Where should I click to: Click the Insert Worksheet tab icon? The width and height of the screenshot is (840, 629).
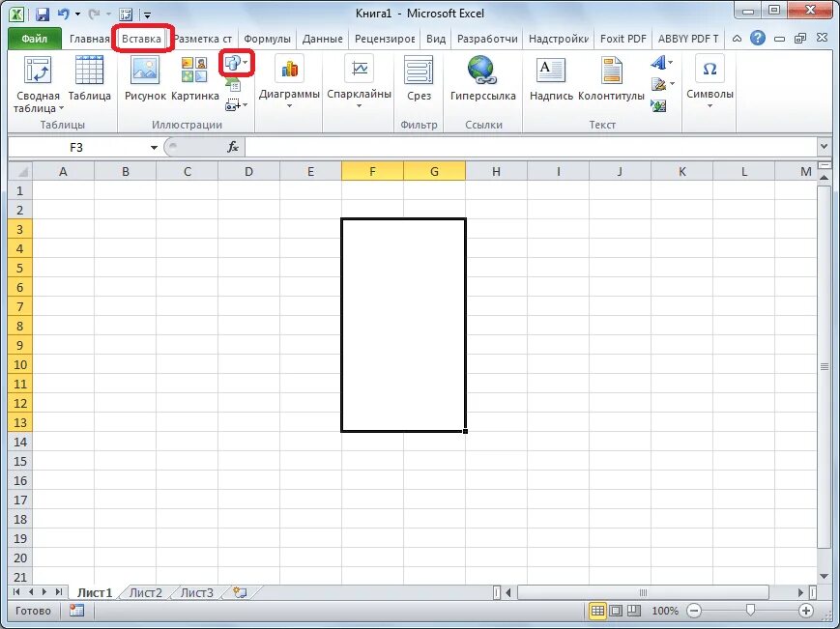coord(240,592)
